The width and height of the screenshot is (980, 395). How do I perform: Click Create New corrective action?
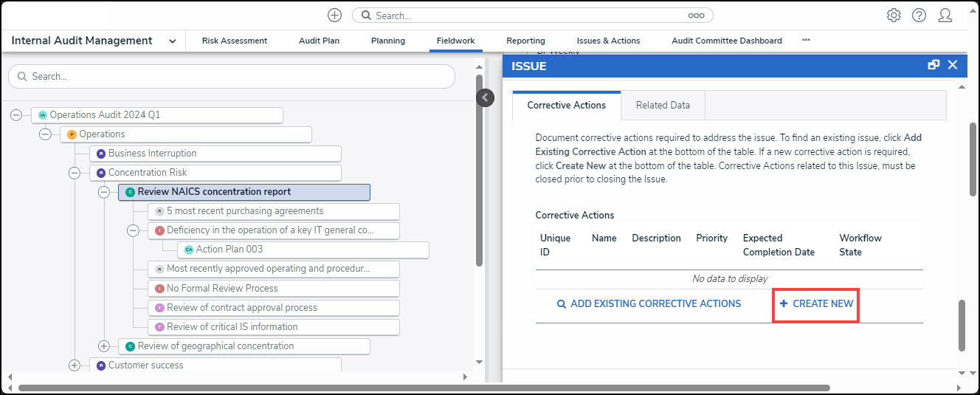pyautogui.click(x=816, y=304)
